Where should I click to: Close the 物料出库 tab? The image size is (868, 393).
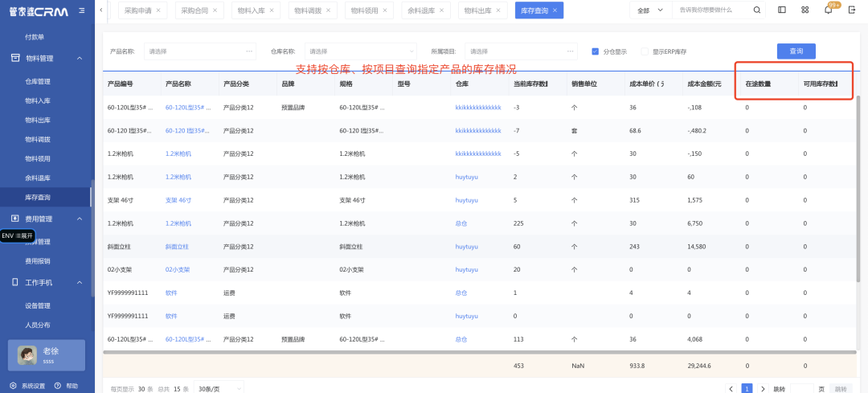click(x=497, y=10)
